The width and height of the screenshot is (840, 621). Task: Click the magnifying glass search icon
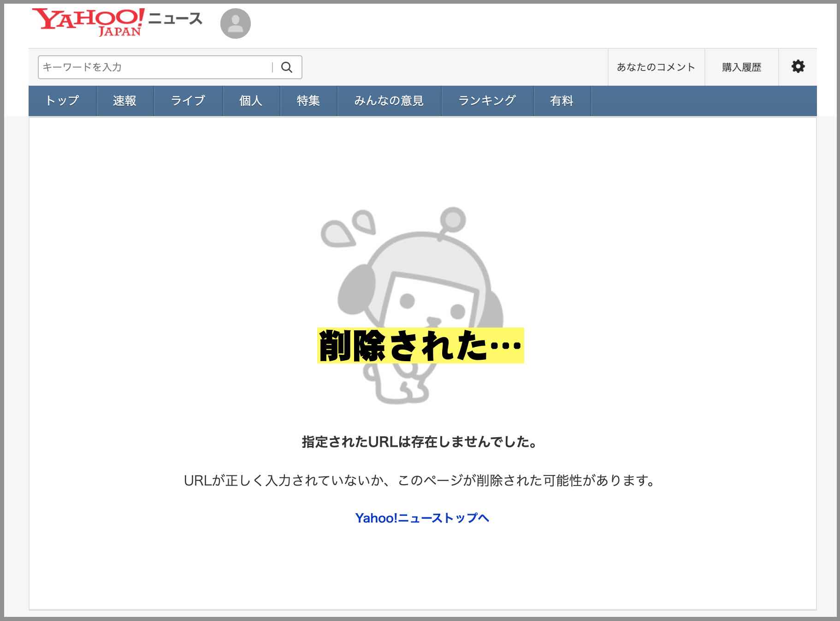(x=287, y=67)
